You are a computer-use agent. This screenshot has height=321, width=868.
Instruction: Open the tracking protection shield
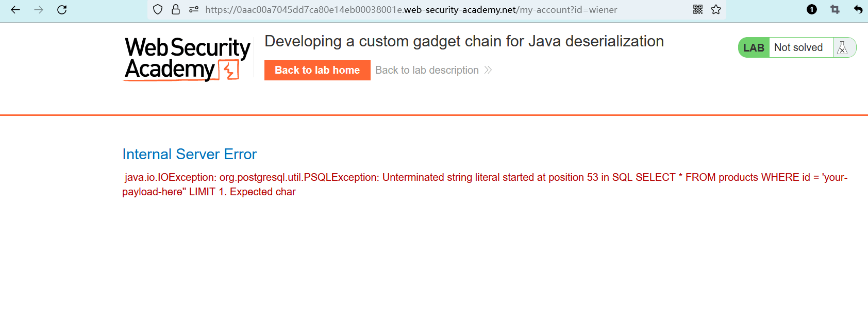(x=158, y=10)
